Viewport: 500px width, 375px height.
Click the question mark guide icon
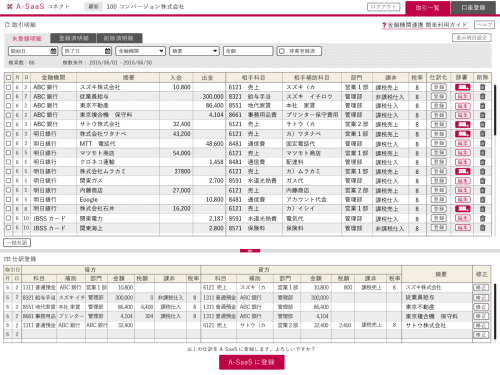pos(384,25)
